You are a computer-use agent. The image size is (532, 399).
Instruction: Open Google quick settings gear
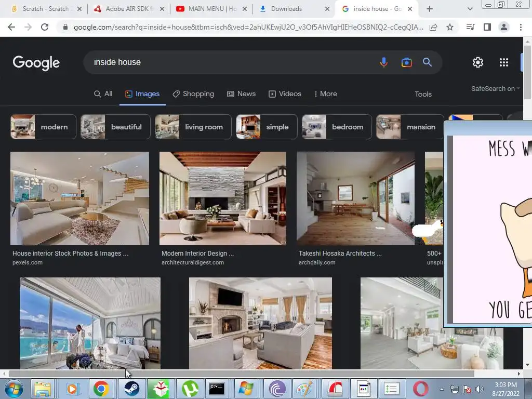[x=478, y=62]
